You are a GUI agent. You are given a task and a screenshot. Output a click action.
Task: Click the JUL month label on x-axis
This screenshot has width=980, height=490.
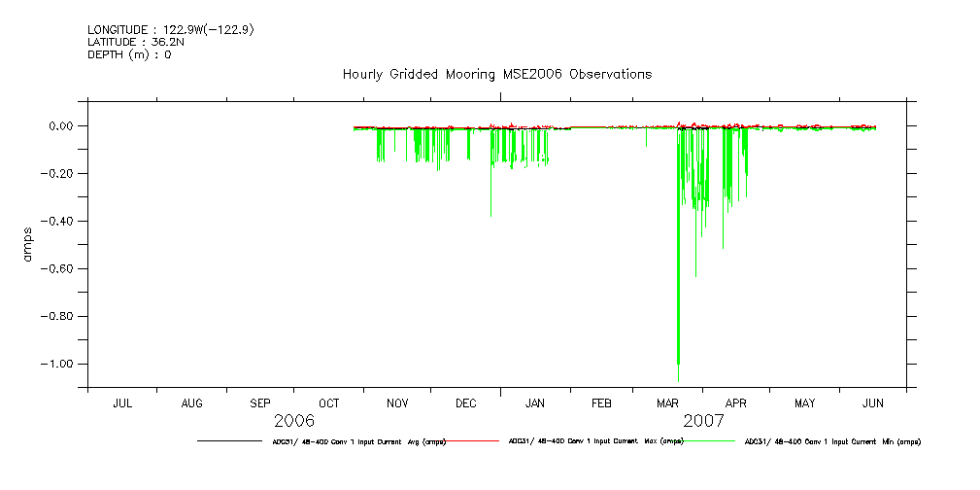coord(122,402)
